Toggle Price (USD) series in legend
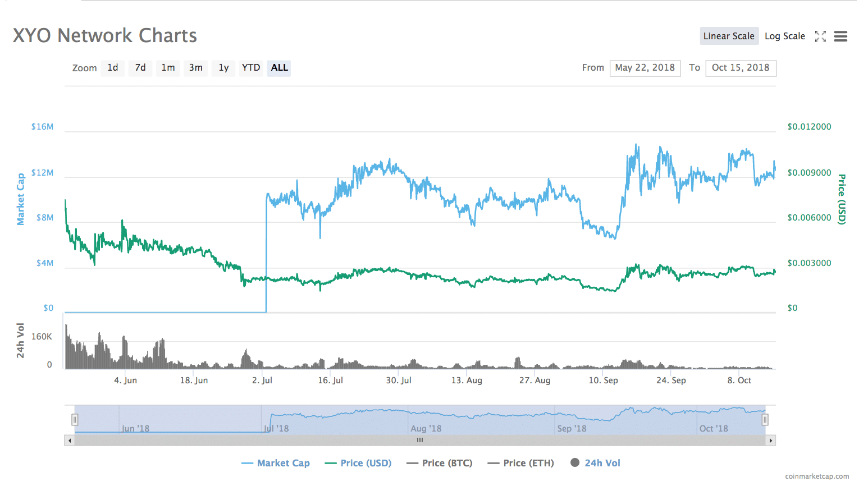Image resolution: width=868 pixels, height=486 pixels. pyautogui.click(x=358, y=463)
